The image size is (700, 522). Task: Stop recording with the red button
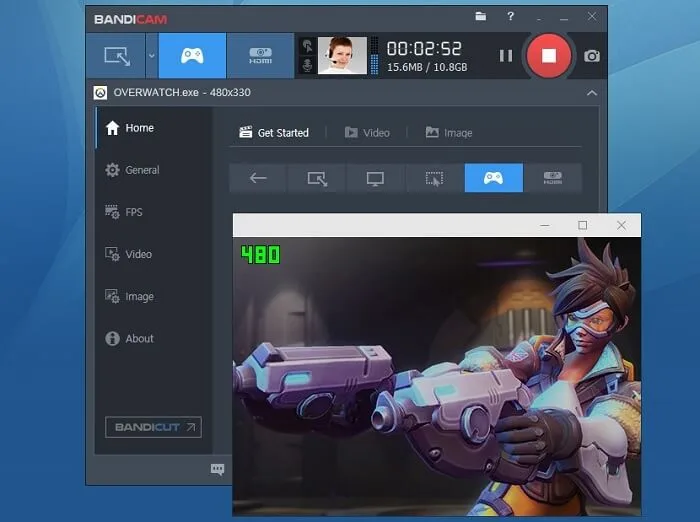click(549, 56)
